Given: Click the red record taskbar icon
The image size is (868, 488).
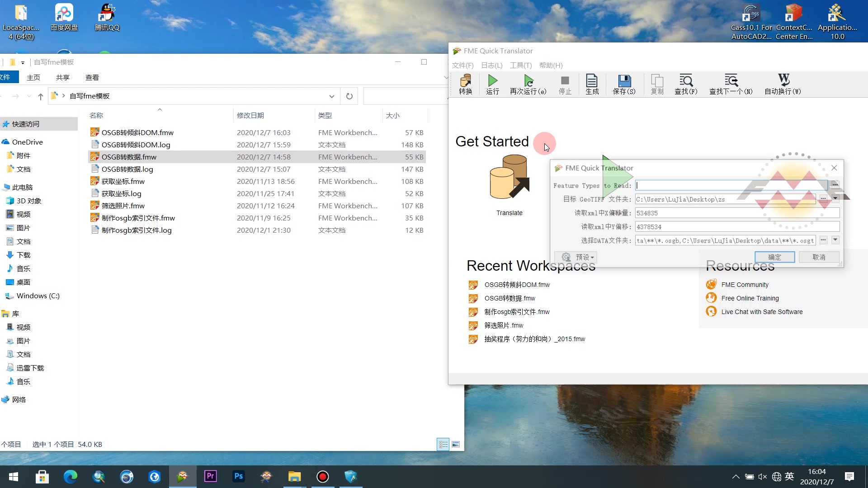Looking at the screenshot, I should (x=322, y=477).
